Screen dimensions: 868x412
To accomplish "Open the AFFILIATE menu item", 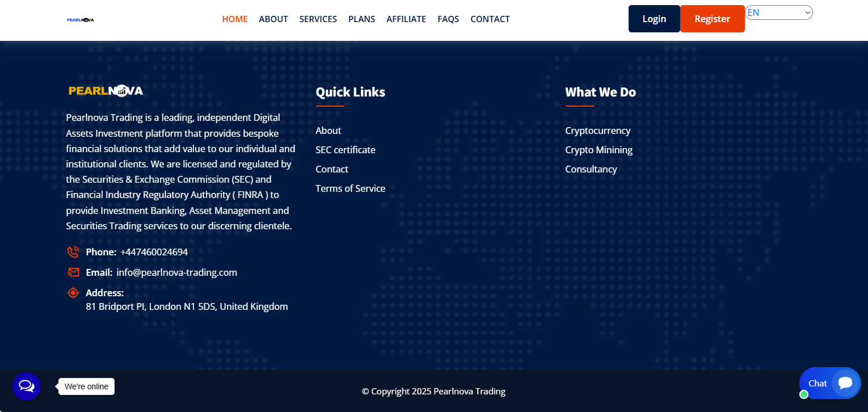I will click(x=406, y=19).
